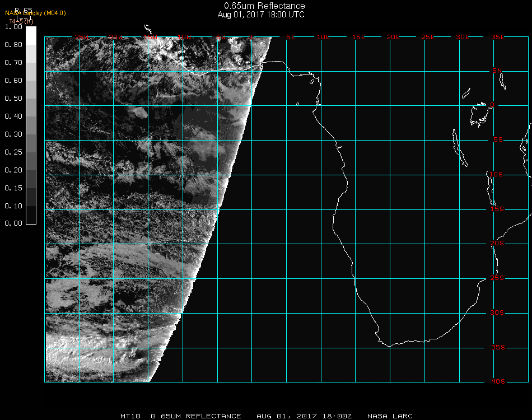This screenshot has width=532, height=420.
Task: Click the "T4-5 (K)" label
Action: pos(21,21)
